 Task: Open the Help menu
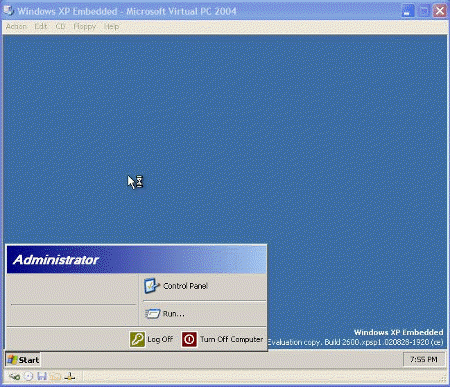(x=111, y=27)
